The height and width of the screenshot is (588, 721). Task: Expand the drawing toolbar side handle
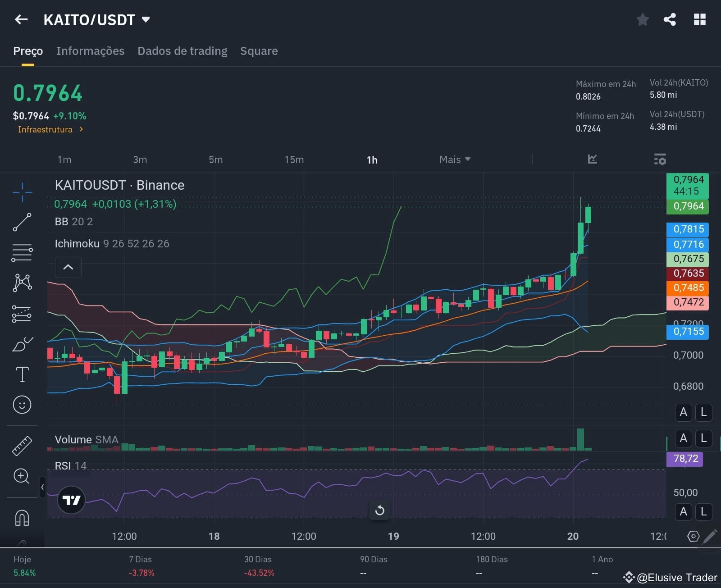click(42, 487)
